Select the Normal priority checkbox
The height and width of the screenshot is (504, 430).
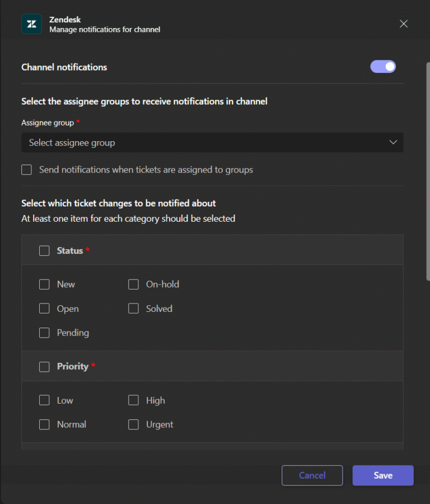44,424
